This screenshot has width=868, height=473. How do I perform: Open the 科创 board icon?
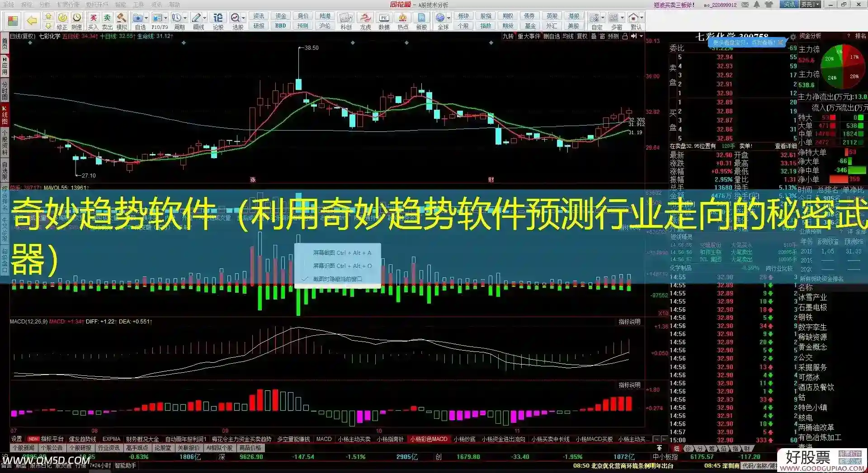(346, 21)
